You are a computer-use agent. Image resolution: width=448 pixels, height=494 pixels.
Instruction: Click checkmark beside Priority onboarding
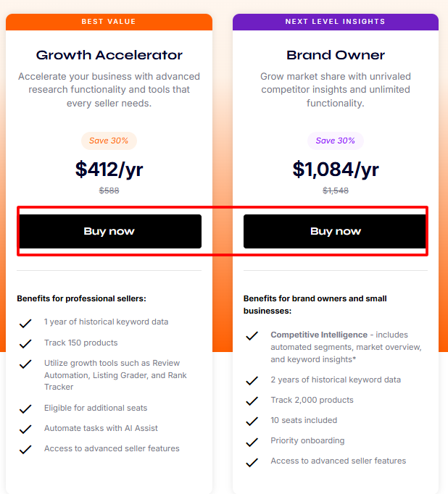point(252,441)
